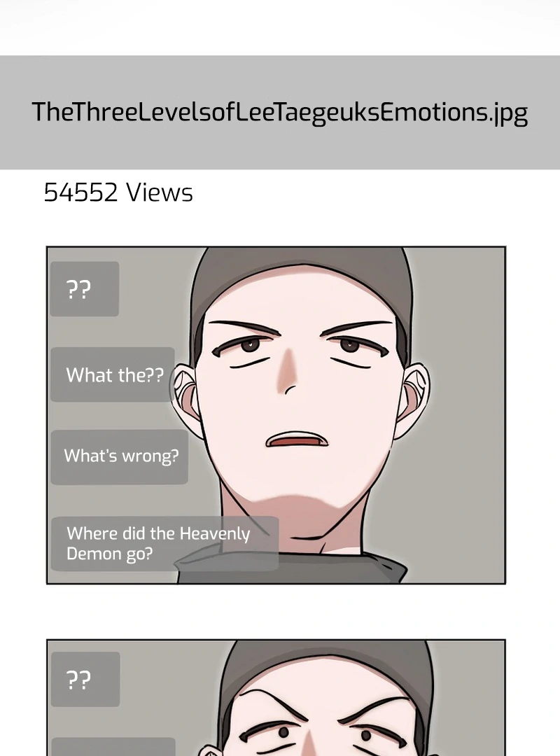Open the second panel emotion image
Image resolution: width=560 pixels, height=756 pixels.
point(276,698)
